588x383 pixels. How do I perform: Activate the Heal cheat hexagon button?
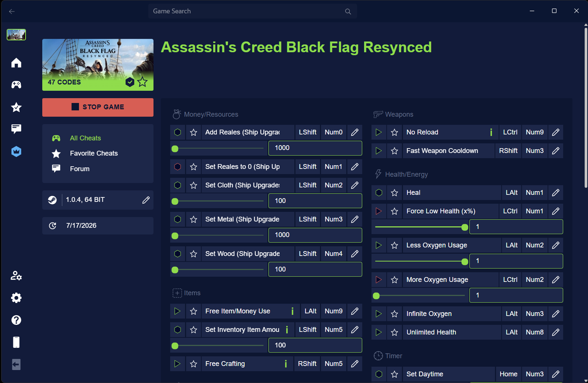point(379,193)
